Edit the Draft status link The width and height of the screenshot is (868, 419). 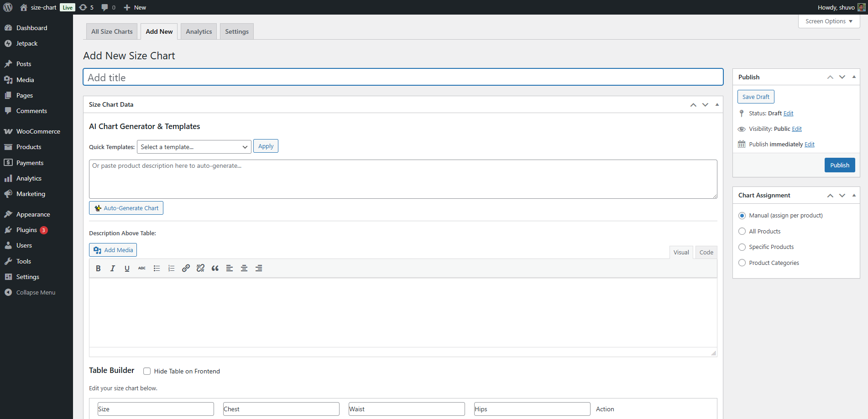tap(789, 114)
